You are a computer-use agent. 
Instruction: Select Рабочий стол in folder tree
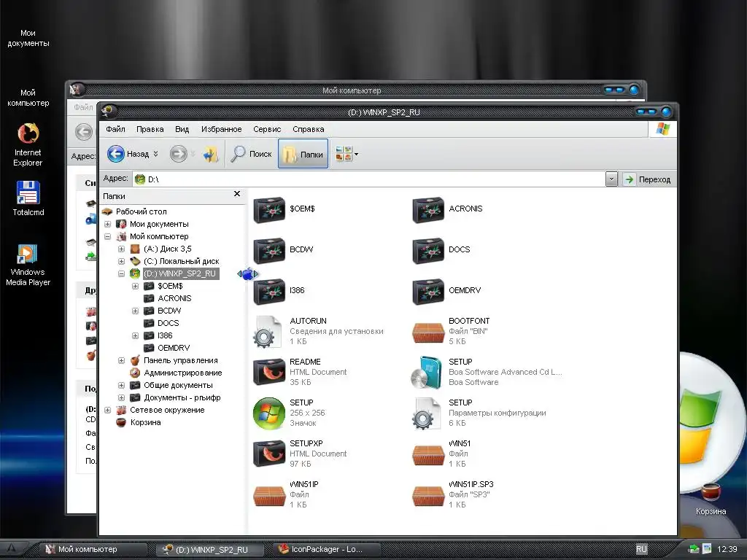141,211
